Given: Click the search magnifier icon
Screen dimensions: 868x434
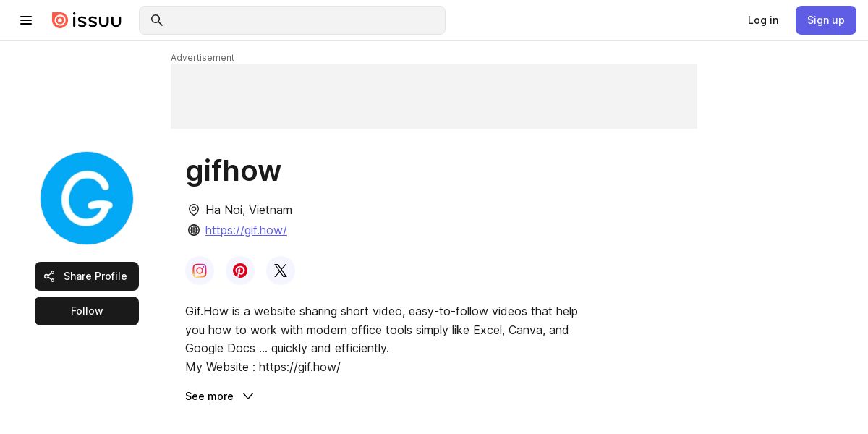Looking at the screenshot, I should coord(157,20).
